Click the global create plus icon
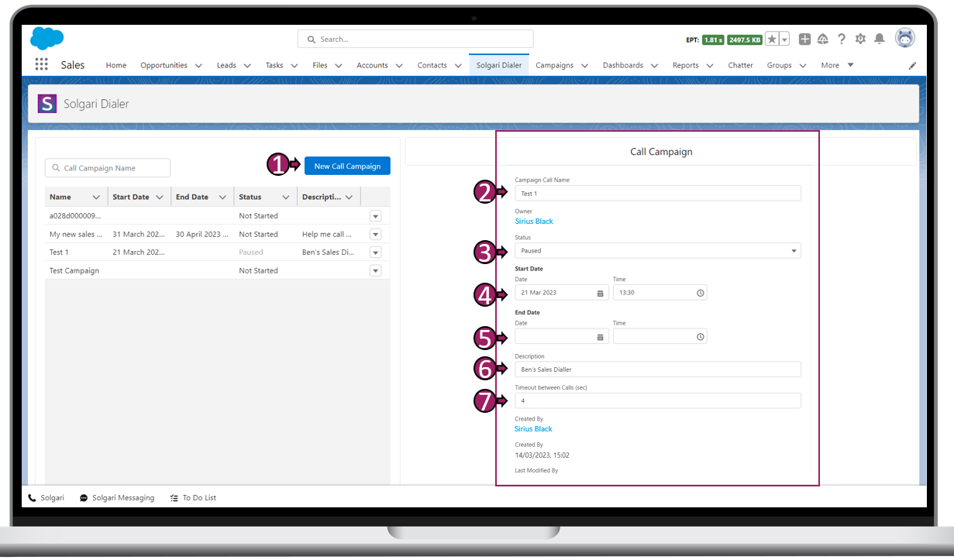This screenshot has width=954, height=560. (804, 40)
